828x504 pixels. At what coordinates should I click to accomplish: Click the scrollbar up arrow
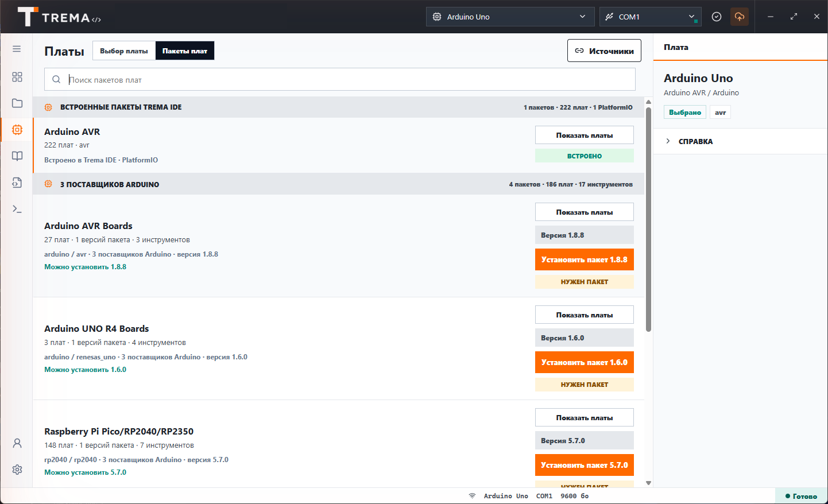649,102
